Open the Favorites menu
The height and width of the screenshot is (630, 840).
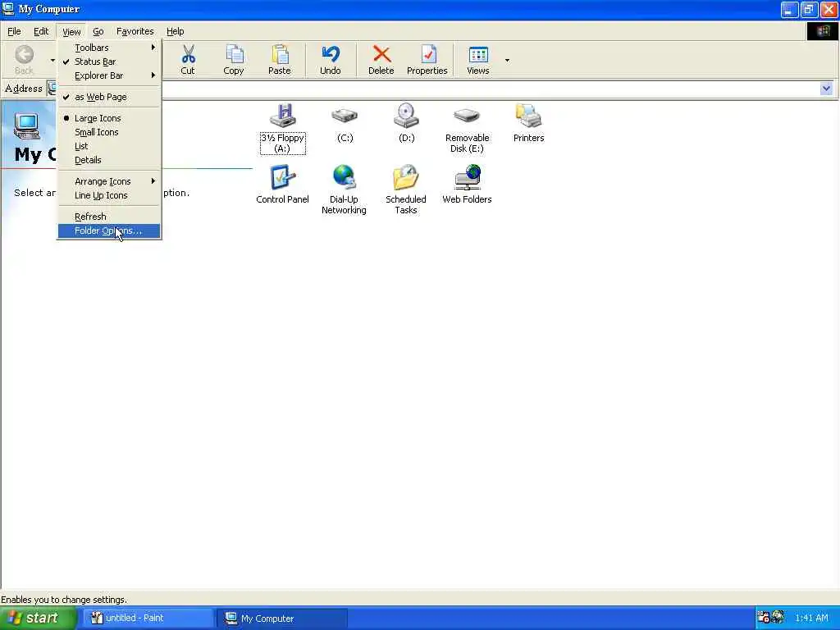(x=135, y=31)
